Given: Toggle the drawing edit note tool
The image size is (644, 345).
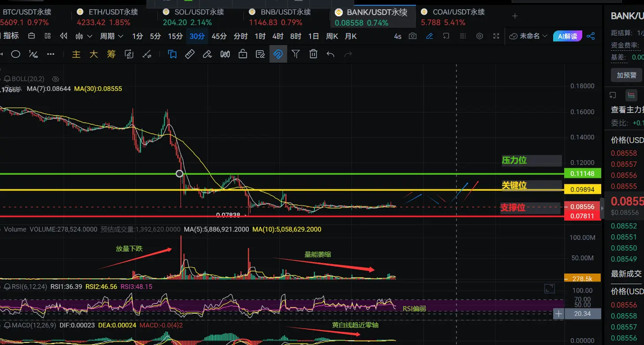Looking at the screenshot, I should [260, 54].
